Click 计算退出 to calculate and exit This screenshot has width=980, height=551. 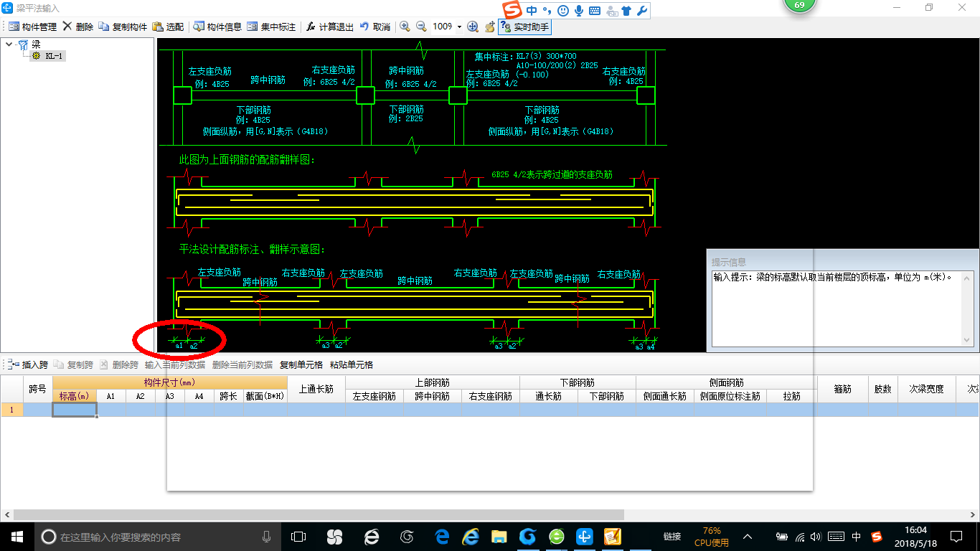click(x=329, y=27)
